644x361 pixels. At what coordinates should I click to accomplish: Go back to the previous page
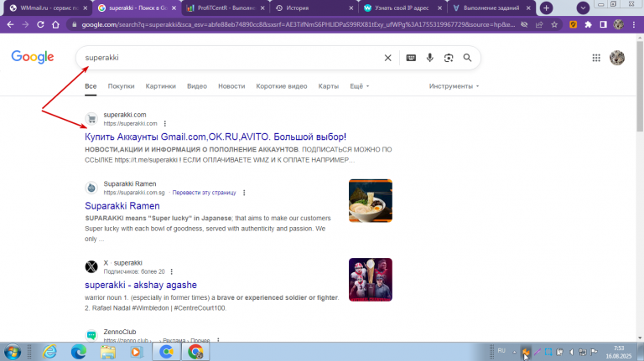(10, 24)
